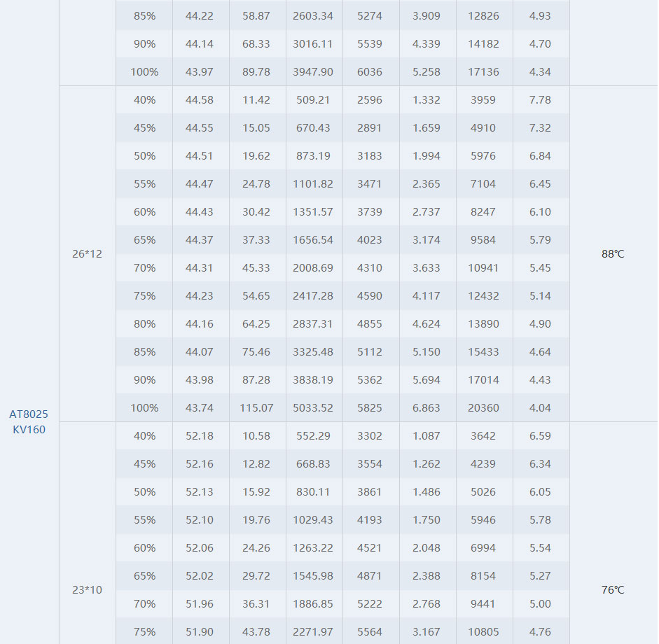
Task: Click the 3302 RPM value
Action: [x=370, y=436]
